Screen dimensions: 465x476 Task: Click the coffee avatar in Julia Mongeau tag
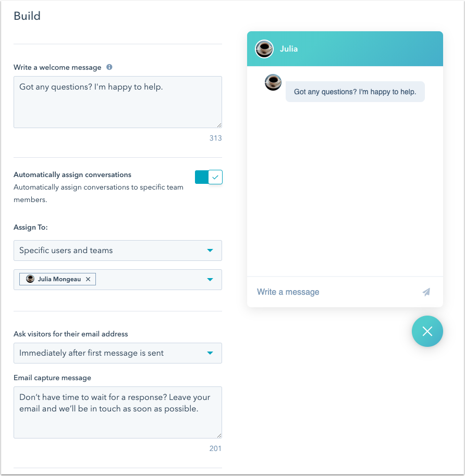30,279
